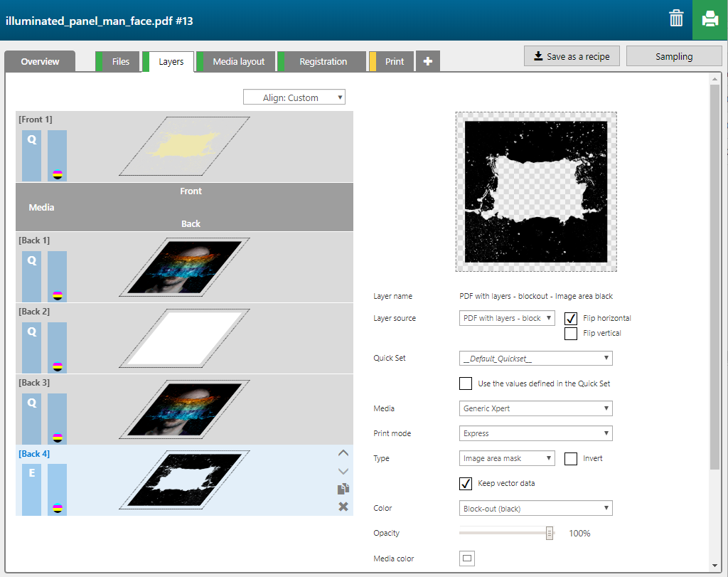Open the Registration tab

pyautogui.click(x=323, y=62)
